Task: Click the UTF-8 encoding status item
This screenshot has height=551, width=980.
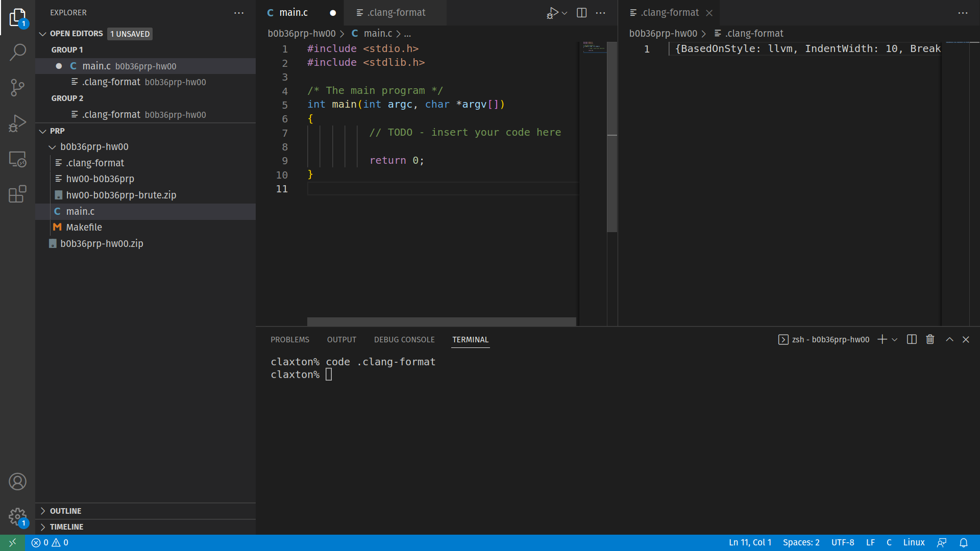Action: tap(842, 543)
